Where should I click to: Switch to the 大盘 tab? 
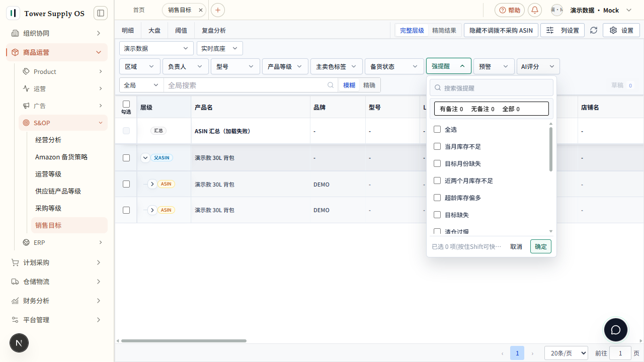point(154,30)
